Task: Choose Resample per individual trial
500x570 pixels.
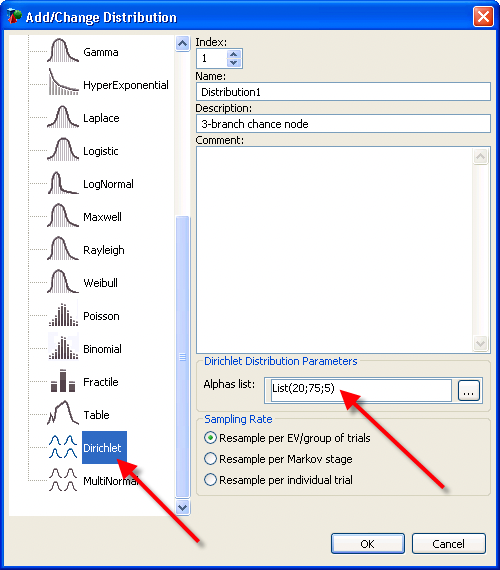Action: pyautogui.click(x=211, y=480)
